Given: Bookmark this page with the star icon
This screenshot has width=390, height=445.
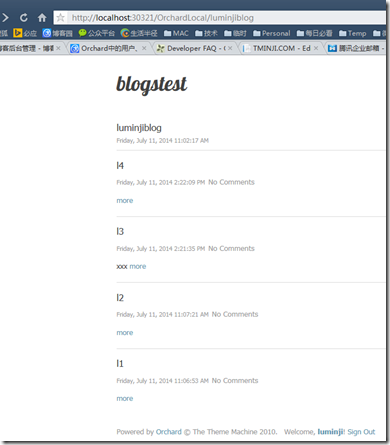Looking at the screenshot, I should coord(60,17).
